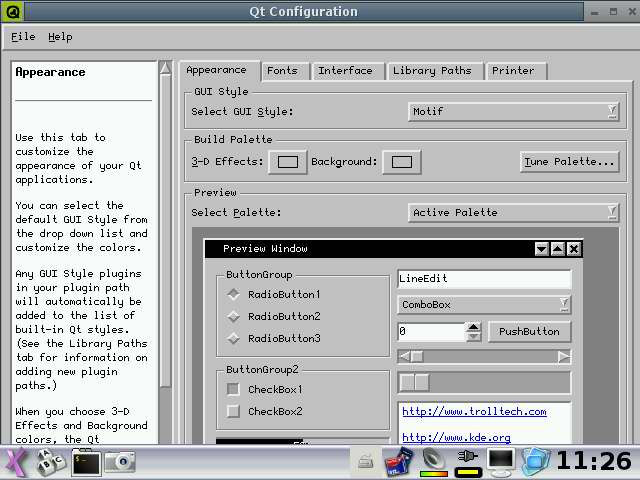Open the ABC keyboard blocks icon
Screen dimensions: 640x480
pos(50,462)
